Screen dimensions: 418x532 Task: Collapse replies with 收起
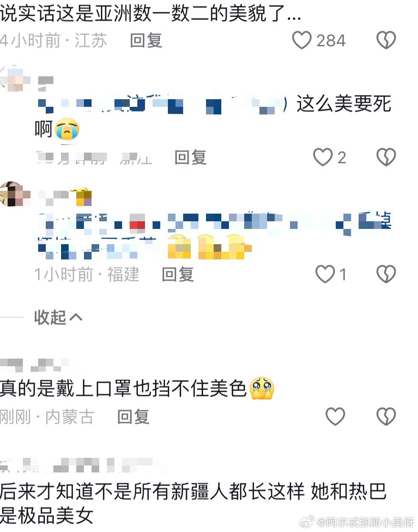coord(59,317)
